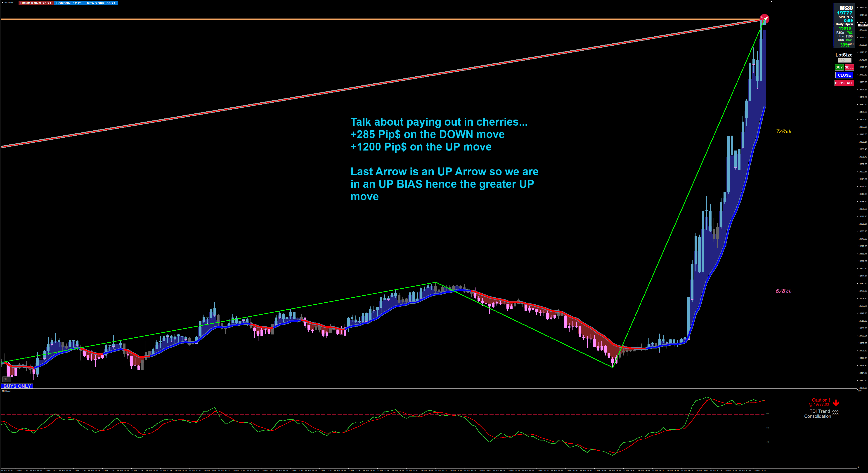Open the WS30,M1 chart dropdown arrow
868x473 pixels.
(x=3, y=3)
